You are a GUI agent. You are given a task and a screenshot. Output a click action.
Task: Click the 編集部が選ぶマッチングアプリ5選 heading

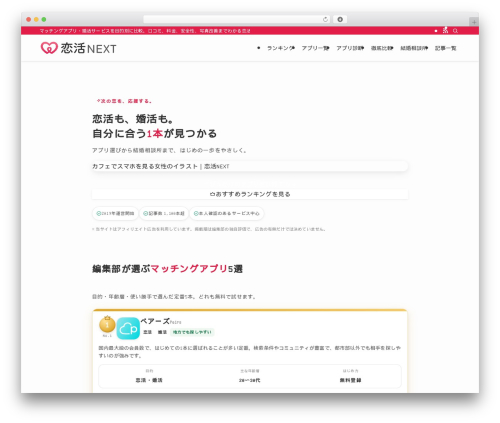tap(167, 269)
